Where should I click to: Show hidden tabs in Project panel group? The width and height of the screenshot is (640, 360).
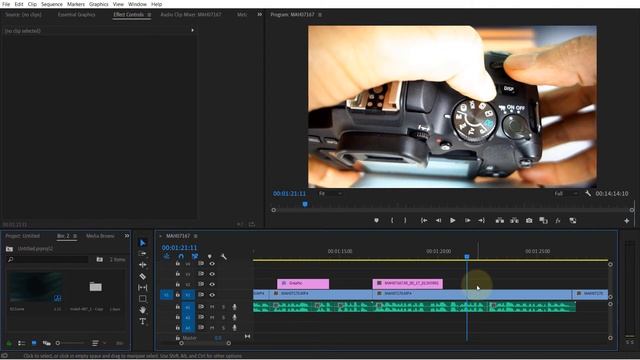(127, 236)
